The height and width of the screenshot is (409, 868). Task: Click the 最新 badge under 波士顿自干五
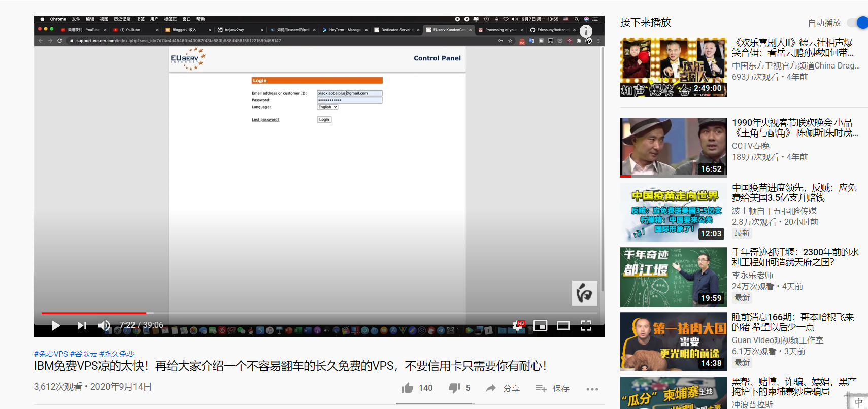click(x=742, y=233)
